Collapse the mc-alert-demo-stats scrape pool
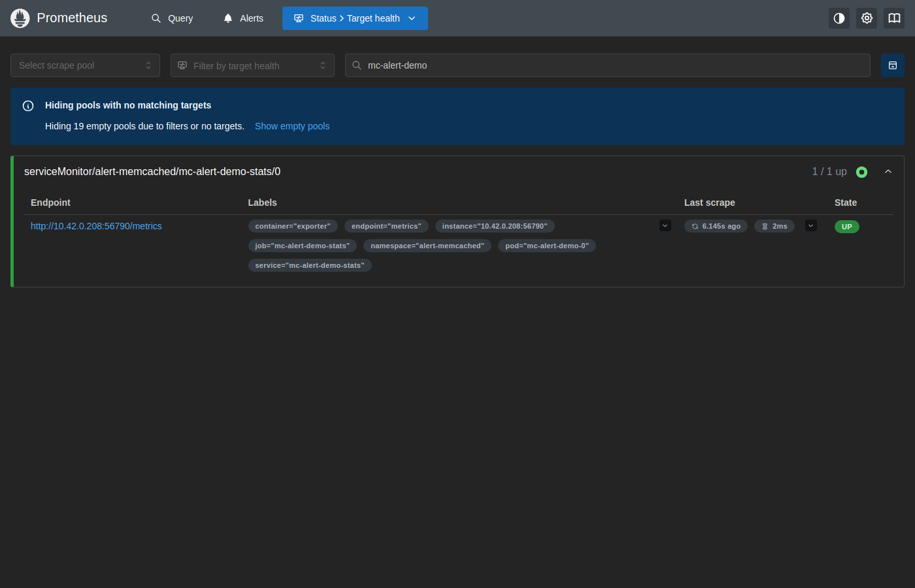This screenshot has height=588, width=915. [888, 171]
